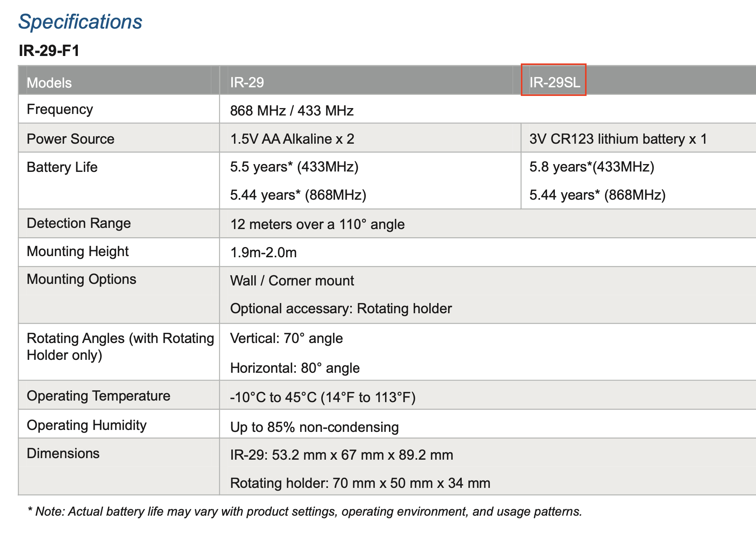Screen dimensions: 756x538
Task: Select 'Rotating holder: 70 mm x 50 mm x 34 mm'
Action: pyautogui.click(x=360, y=483)
